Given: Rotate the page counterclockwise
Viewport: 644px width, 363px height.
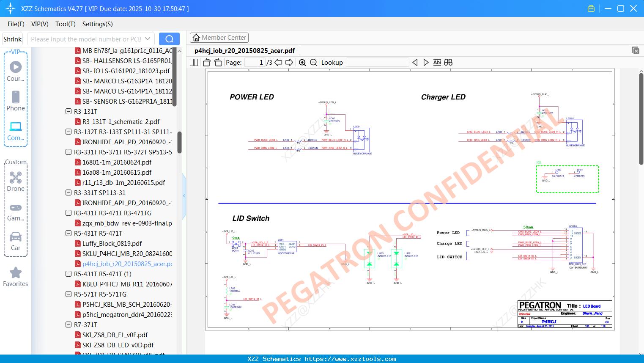Looking at the screenshot, I should pos(206,63).
